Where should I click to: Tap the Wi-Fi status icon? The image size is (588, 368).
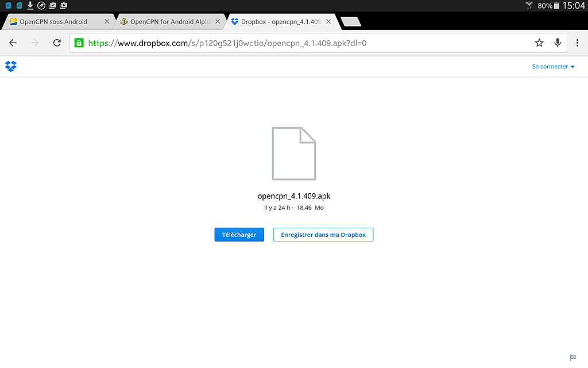[x=529, y=5]
